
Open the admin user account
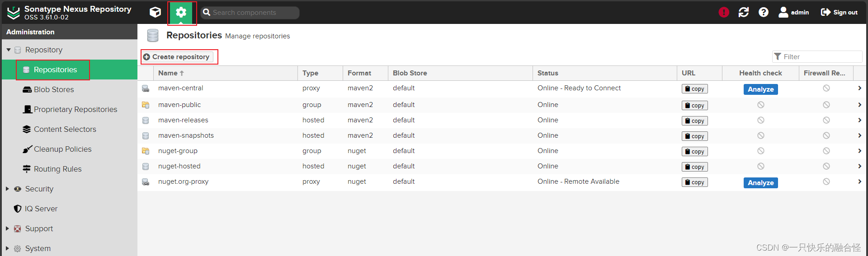(794, 12)
